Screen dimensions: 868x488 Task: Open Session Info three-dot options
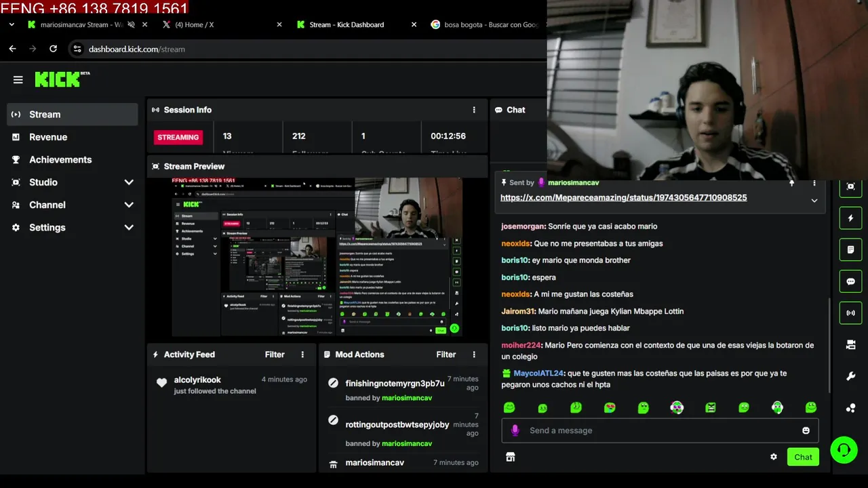pyautogui.click(x=474, y=110)
